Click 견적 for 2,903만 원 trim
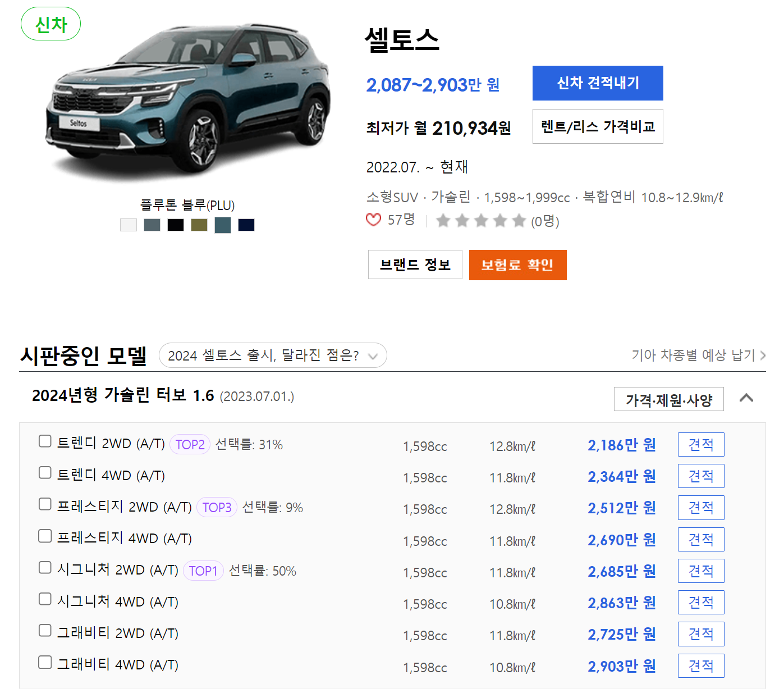Viewport: 784px width, 693px height. (701, 666)
